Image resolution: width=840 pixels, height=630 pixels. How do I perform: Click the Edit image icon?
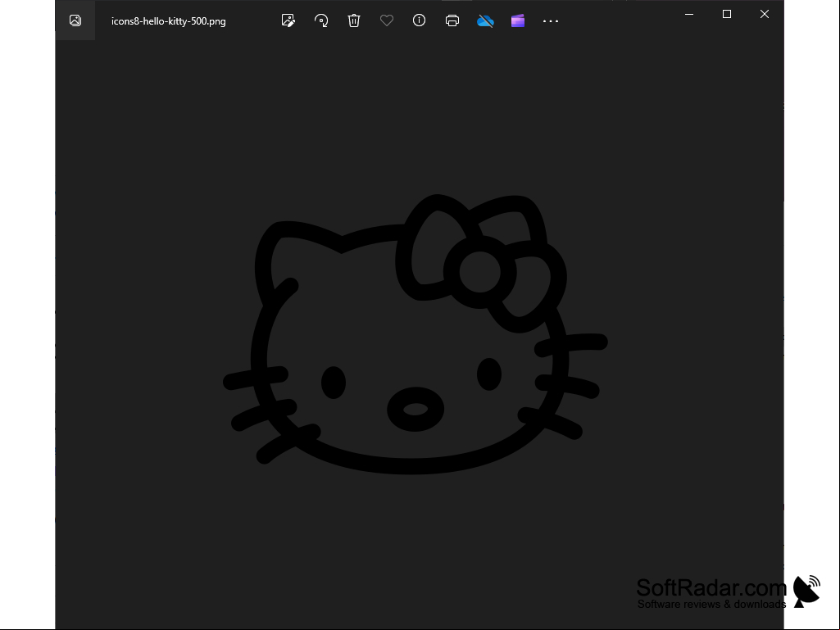pyautogui.click(x=288, y=20)
